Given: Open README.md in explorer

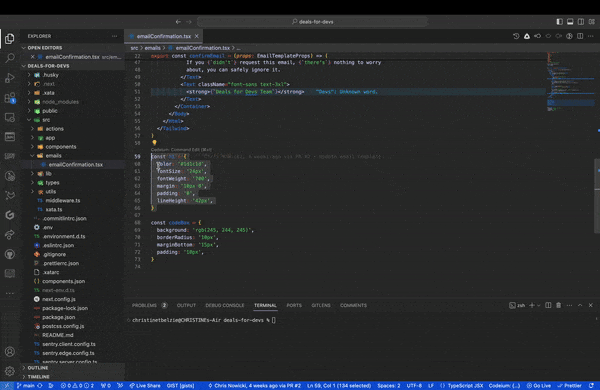Looking at the screenshot, I should coord(57,335).
